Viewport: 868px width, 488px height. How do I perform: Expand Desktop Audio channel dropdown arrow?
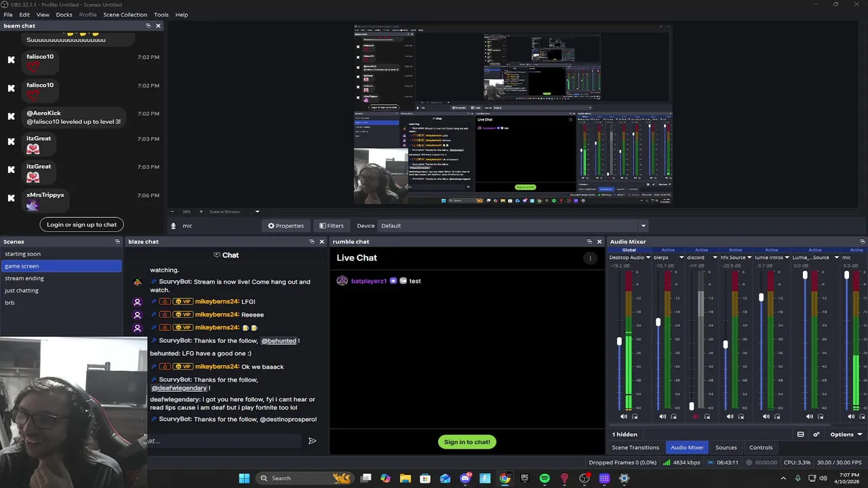[648, 258]
